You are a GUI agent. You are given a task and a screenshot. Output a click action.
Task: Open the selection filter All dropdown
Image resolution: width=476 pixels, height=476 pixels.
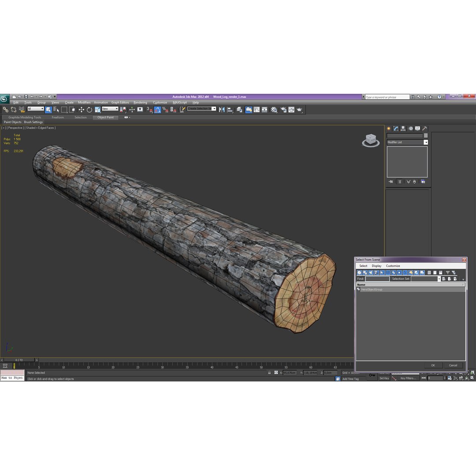36,109
